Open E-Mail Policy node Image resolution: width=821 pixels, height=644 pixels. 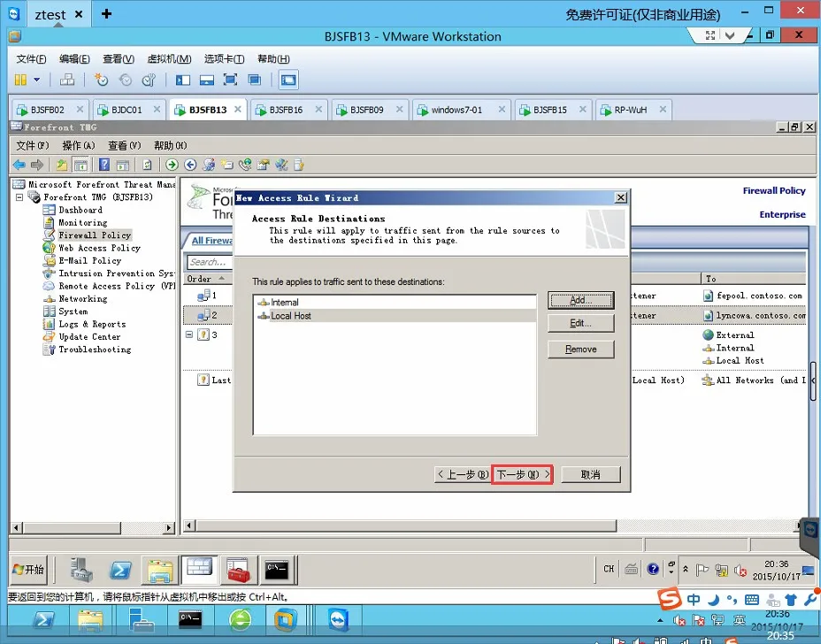coord(89,260)
